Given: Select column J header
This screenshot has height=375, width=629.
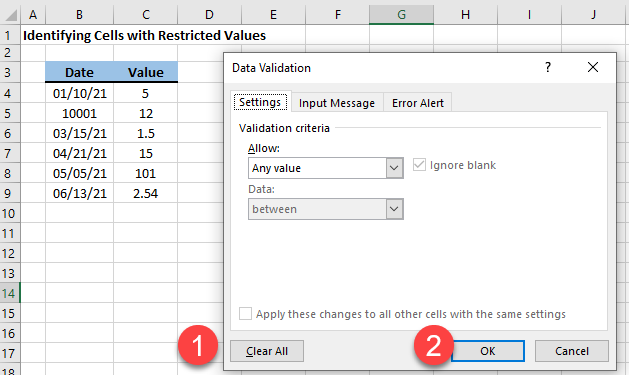Looking at the screenshot, I should 594,15.
